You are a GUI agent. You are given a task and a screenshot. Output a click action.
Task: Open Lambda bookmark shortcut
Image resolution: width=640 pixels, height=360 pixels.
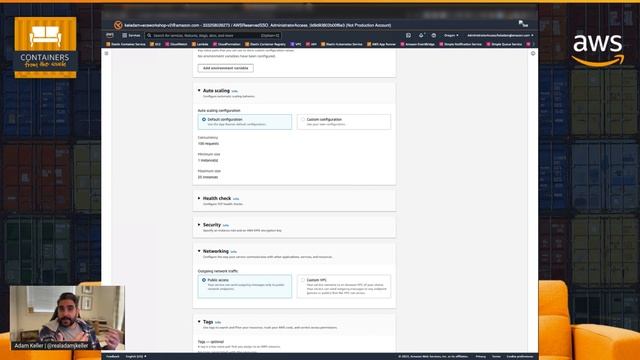click(200, 44)
